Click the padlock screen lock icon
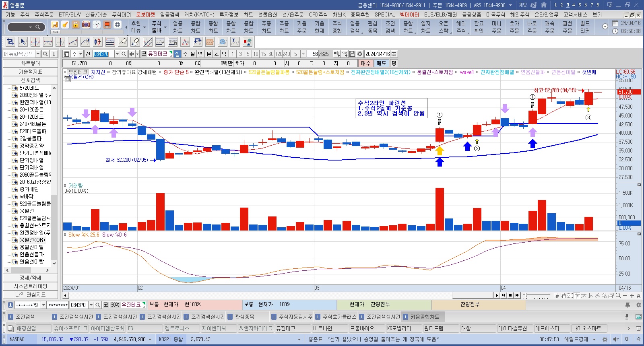Image resolution: width=644 pixels, height=346 pixels. click(x=76, y=25)
